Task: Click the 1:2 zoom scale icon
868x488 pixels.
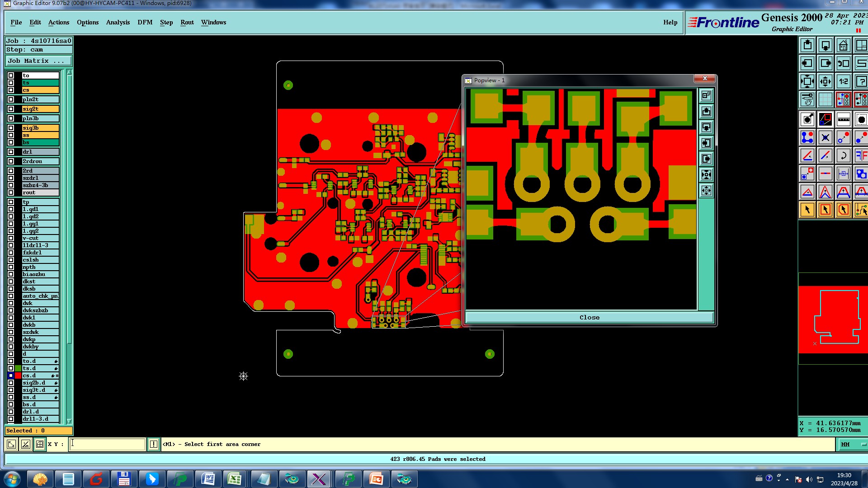Action: tap(843, 82)
